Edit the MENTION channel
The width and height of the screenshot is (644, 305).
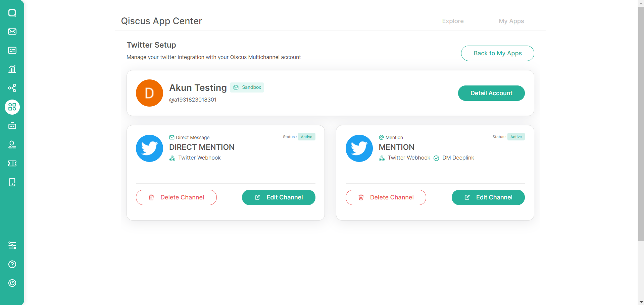488,197
